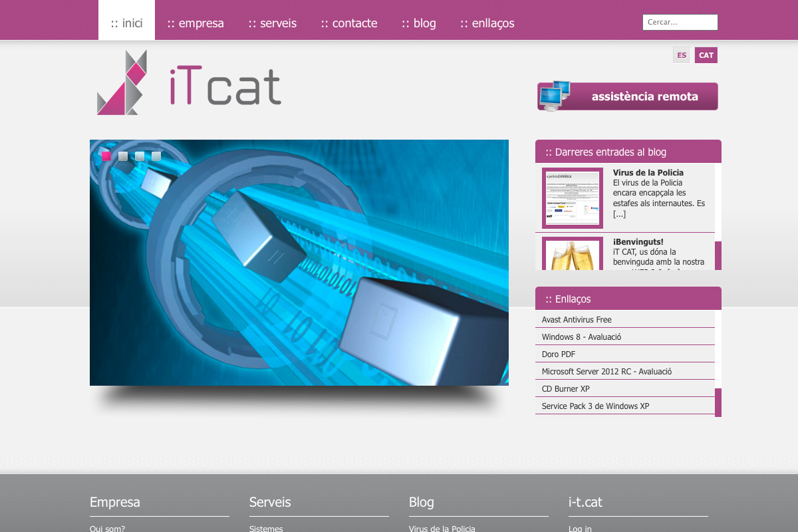Open the Virus de la Policia post thumbnail

(x=572, y=198)
